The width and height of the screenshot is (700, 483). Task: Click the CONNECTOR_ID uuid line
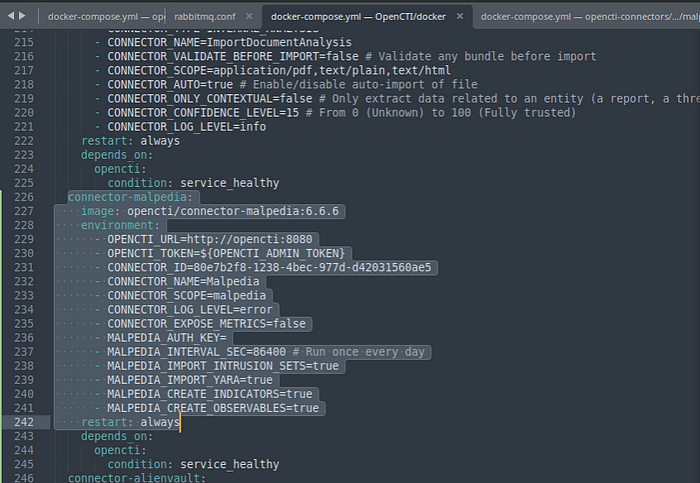(269, 267)
